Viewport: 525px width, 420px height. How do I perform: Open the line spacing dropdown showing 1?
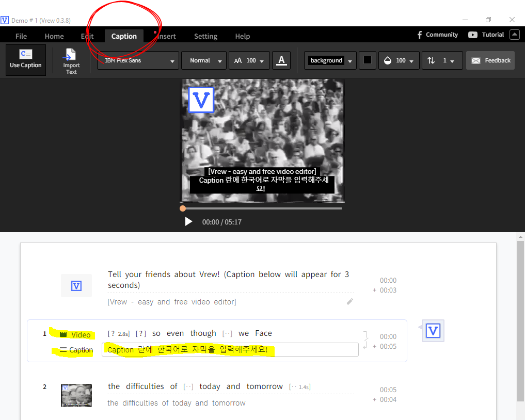442,60
